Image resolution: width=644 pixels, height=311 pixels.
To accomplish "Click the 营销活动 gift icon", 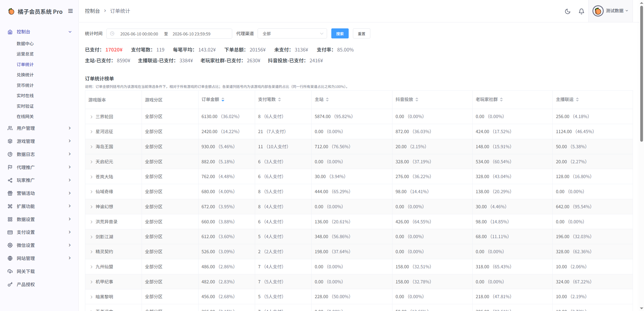I will [x=10, y=193].
